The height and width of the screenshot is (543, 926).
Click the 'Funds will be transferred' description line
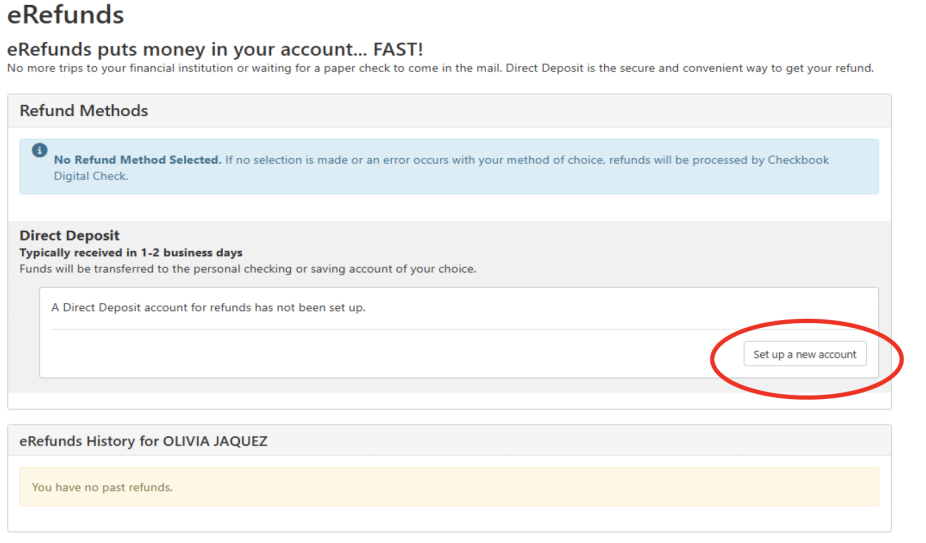coord(248,269)
